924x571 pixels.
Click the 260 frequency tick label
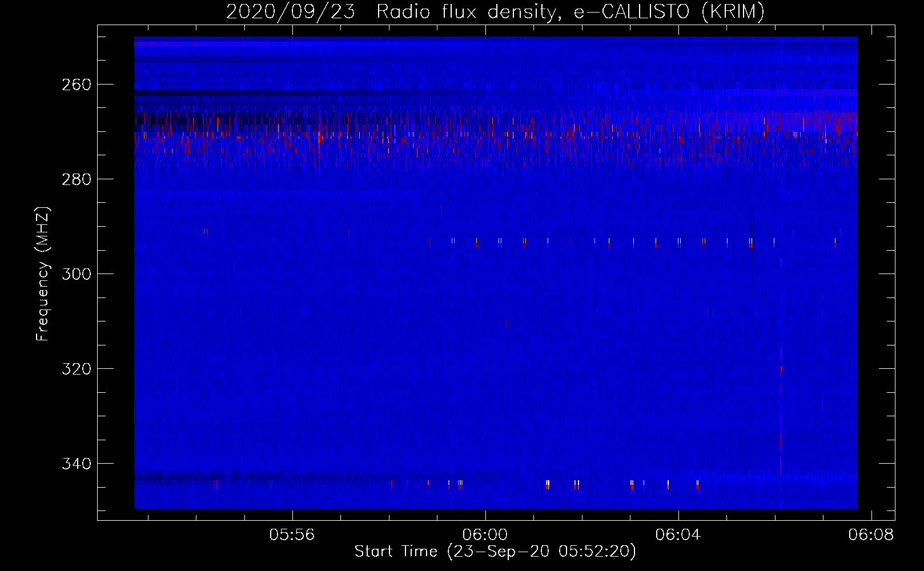pyautogui.click(x=77, y=85)
